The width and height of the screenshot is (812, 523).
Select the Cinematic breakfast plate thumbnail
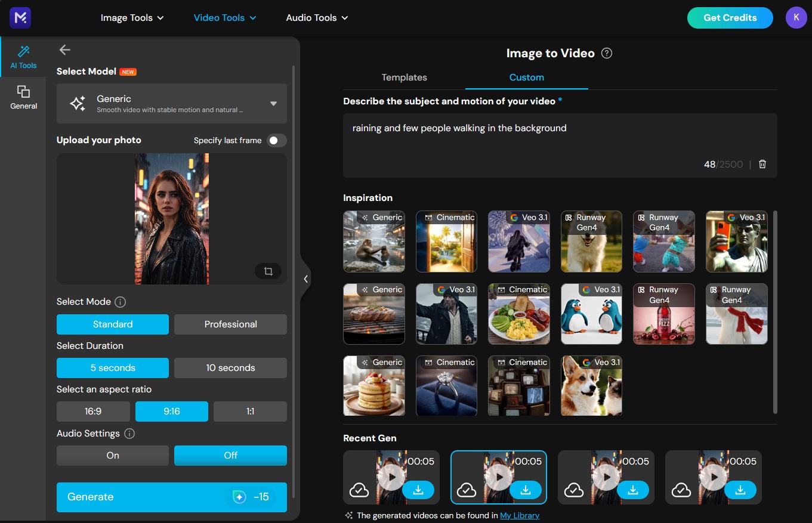coord(519,314)
